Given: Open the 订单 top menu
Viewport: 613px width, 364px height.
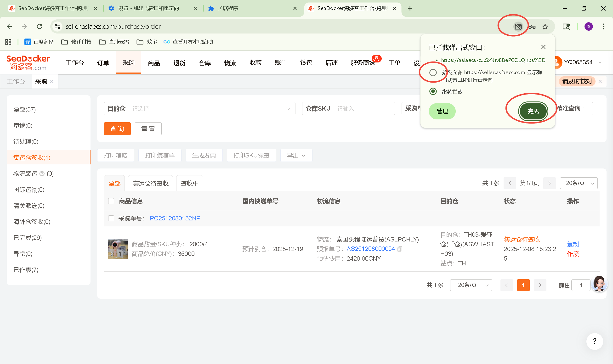Looking at the screenshot, I should point(103,63).
